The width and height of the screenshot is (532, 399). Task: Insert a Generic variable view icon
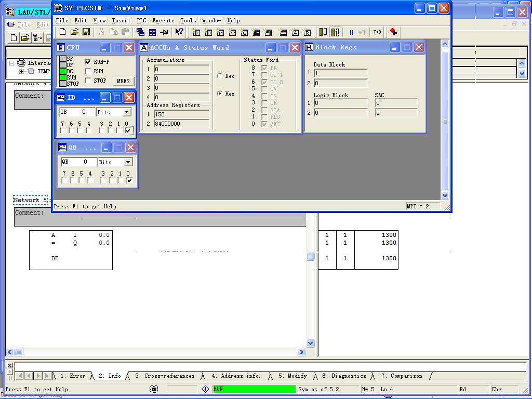tap(256, 32)
